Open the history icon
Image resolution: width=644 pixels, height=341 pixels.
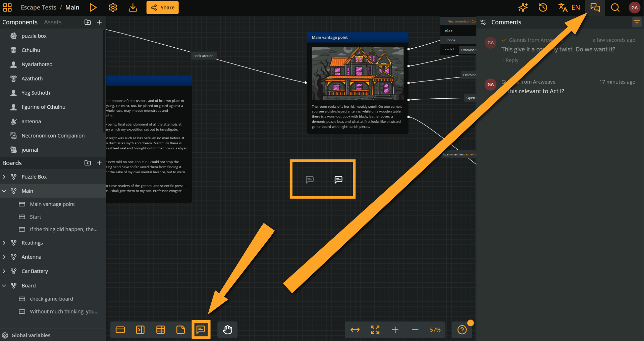pyautogui.click(x=543, y=7)
